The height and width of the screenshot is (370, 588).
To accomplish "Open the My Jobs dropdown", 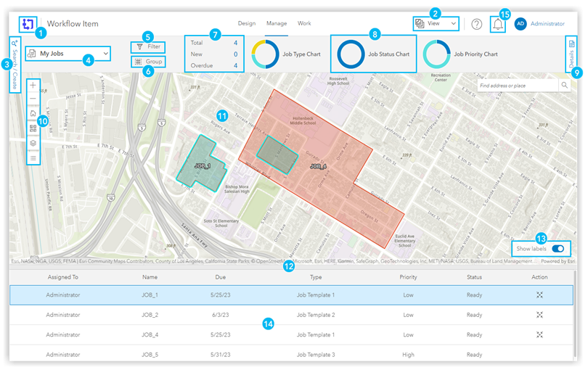I will click(x=68, y=54).
